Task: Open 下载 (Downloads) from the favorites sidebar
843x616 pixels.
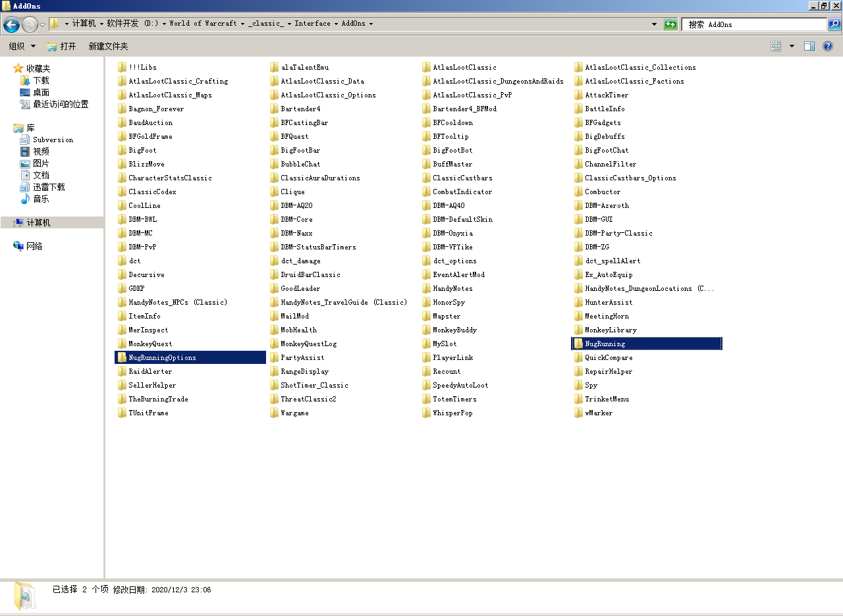Action: [41, 80]
